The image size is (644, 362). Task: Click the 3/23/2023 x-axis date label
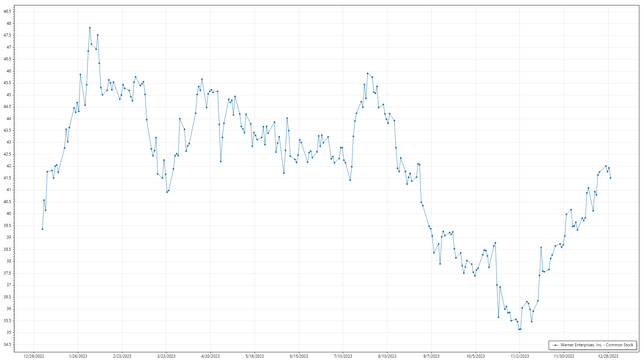(166, 356)
